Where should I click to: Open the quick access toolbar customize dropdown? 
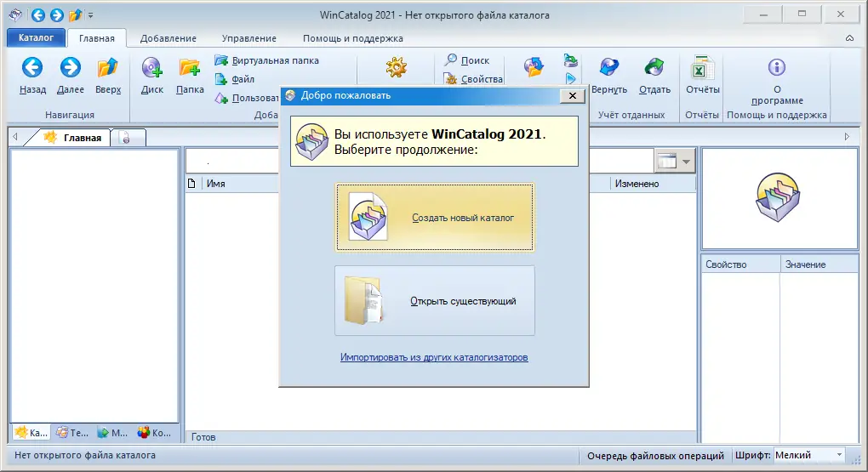[x=90, y=15]
